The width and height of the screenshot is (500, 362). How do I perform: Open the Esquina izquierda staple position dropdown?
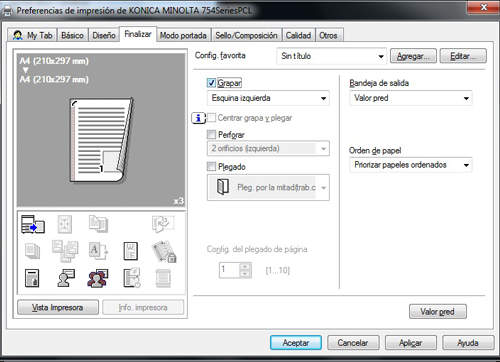point(268,98)
